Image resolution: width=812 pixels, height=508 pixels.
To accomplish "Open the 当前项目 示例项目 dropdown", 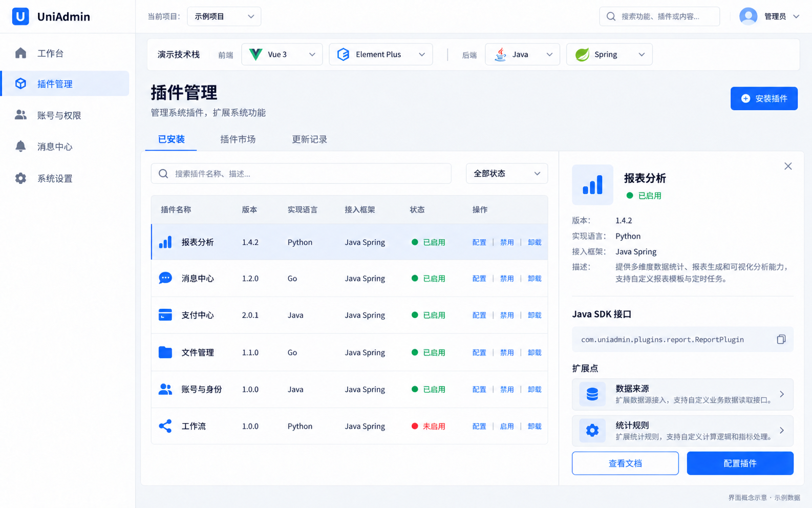I will pos(224,16).
